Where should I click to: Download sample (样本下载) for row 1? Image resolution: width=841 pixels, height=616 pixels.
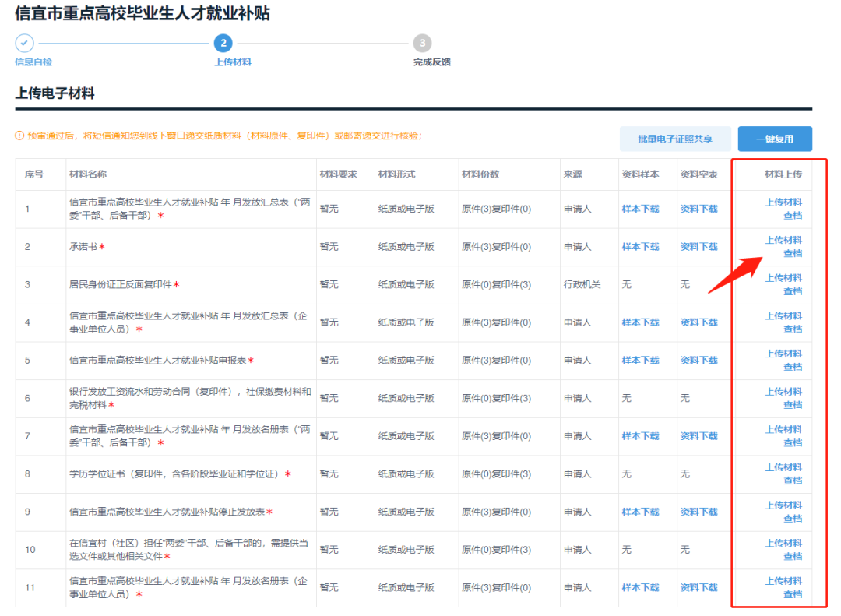pyautogui.click(x=640, y=209)
